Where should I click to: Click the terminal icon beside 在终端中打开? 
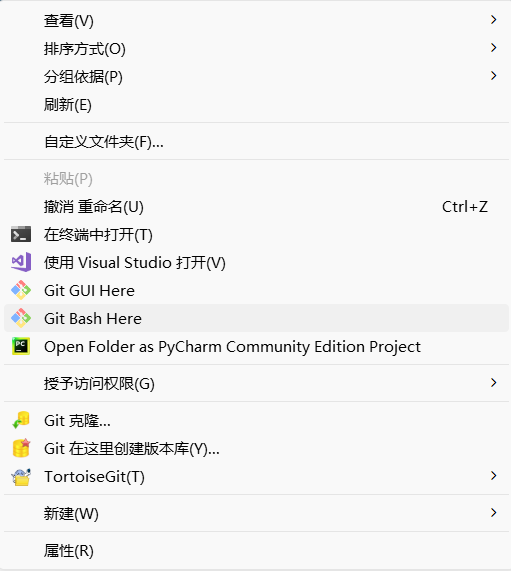coord(21,234)
